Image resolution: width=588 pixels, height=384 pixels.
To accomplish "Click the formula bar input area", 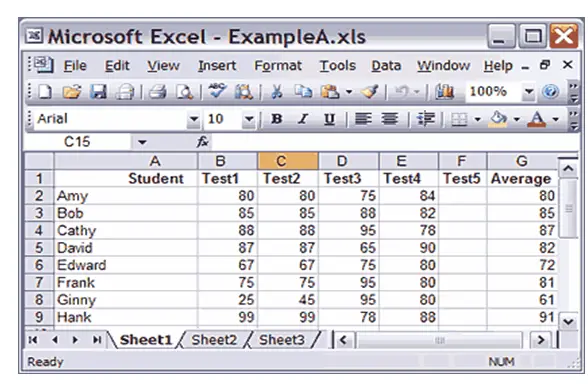I will [x=394, y=142].
